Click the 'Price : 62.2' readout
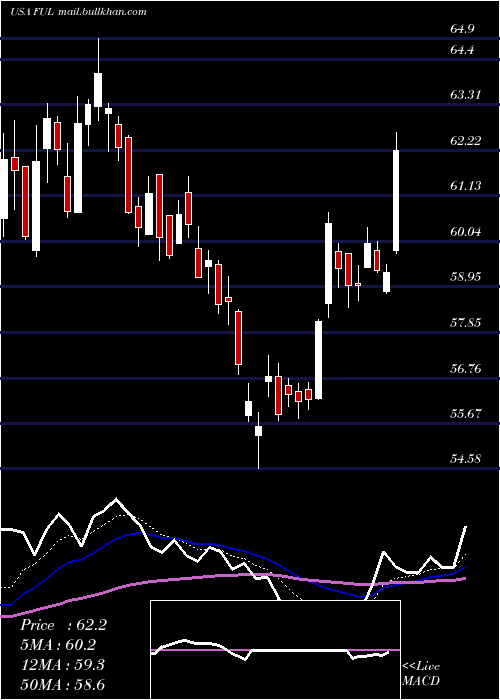Viewport: 500px width, 700px height. [x=63, y=625]
